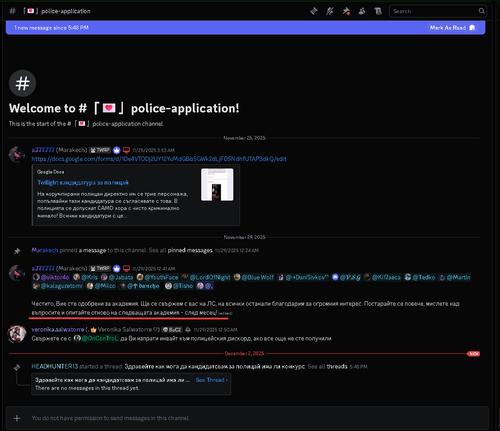Open the docs.google.com forms link
The width and height of the screenshot is (500, 431).
point(159,159)
